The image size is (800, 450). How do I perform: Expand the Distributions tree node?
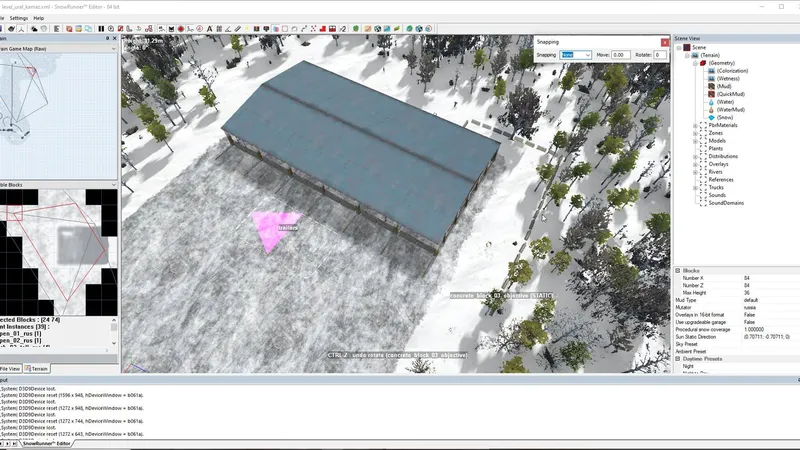coord(695,156)
